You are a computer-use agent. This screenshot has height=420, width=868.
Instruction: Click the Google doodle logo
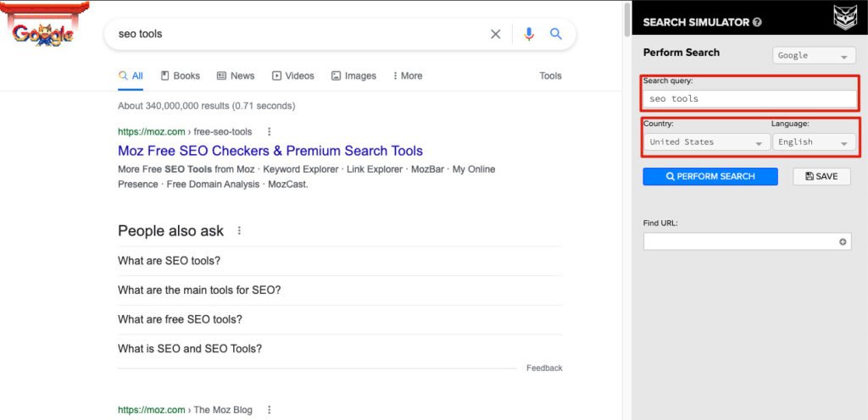tap(43, 25)
